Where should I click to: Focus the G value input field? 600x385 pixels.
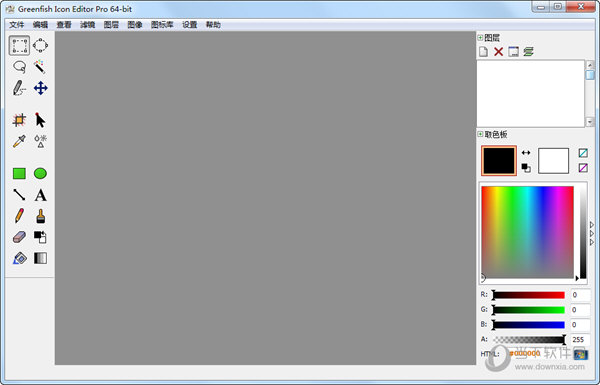coord(580,310)
